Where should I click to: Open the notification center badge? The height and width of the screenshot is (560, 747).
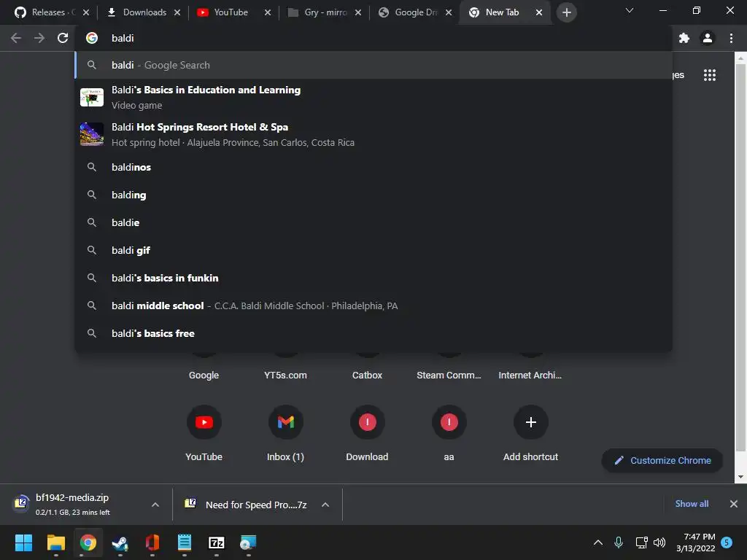click(x=727, y=542)
